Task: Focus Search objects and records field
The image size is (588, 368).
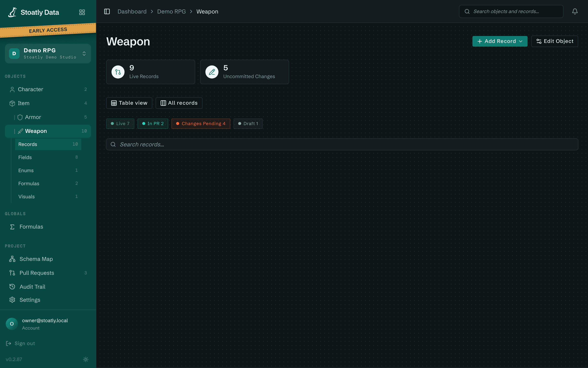Action: click(x=511, y=11)
